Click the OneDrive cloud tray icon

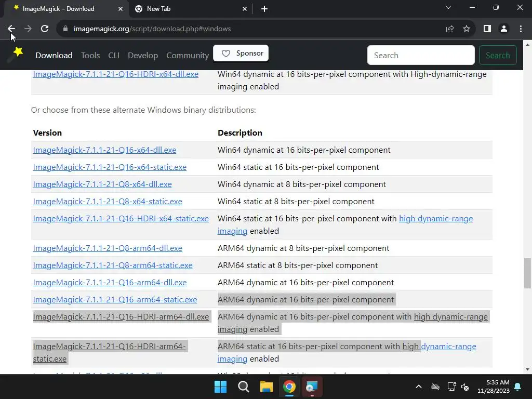tap(435, 387)
